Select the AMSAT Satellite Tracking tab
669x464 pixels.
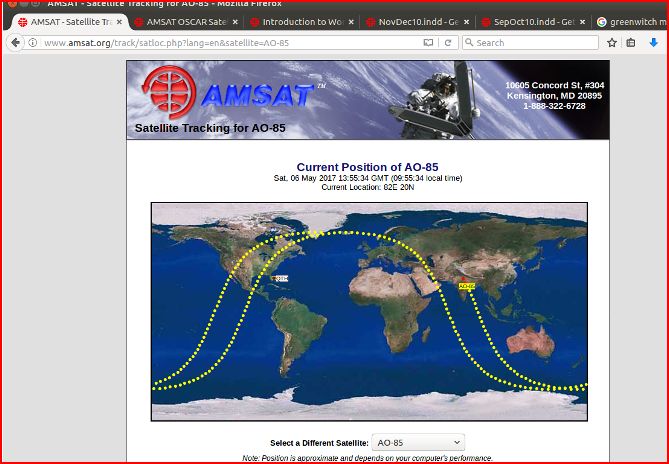pos(66,22)
